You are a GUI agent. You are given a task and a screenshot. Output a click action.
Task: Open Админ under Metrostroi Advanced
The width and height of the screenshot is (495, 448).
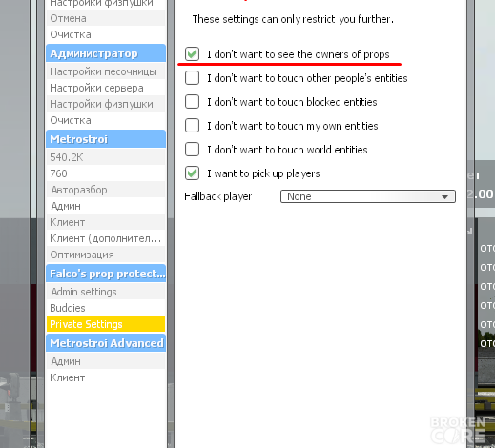[106, 361]
